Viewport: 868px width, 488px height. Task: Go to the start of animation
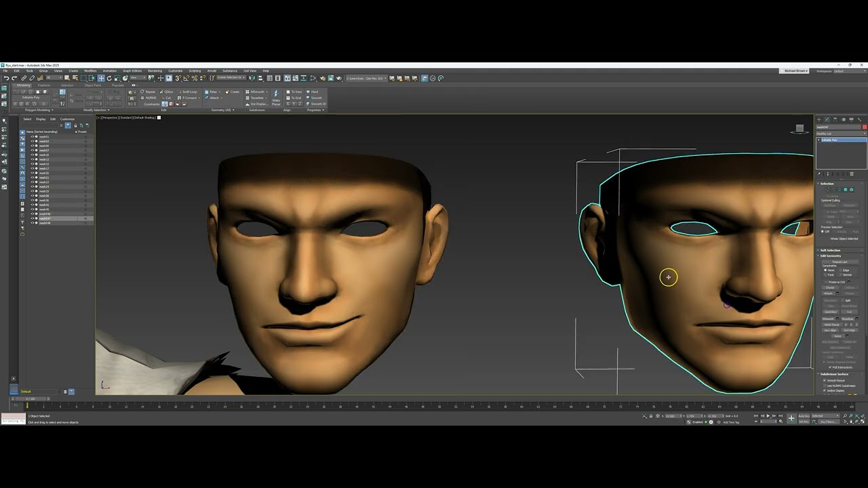click(757, 416)
